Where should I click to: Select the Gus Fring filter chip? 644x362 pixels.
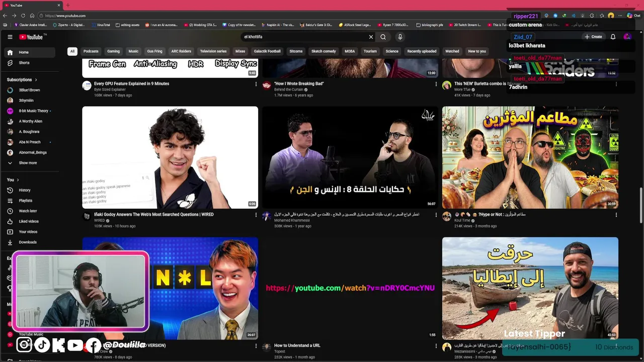coord(154,51)
